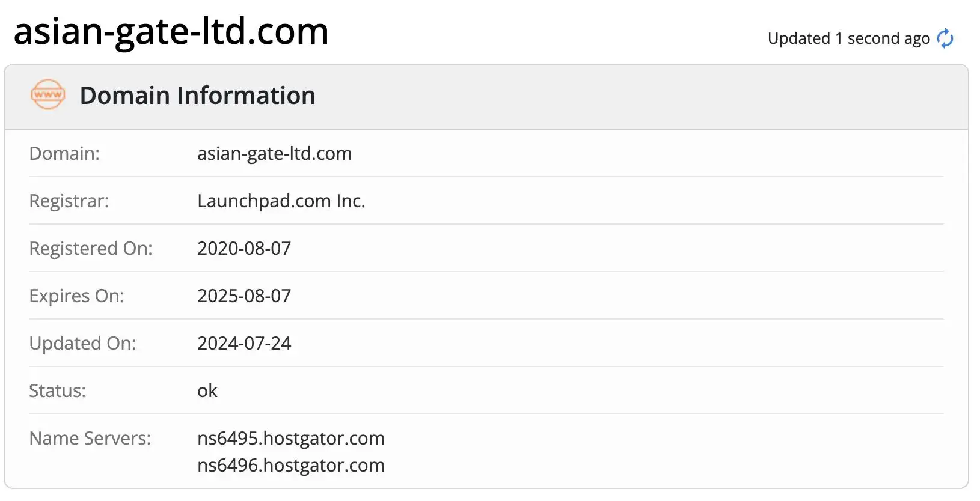The width and height of the screenshot is (980, 501).
Task: Click name server ns6495.hostgator.com
Action: tap(291, 439)
